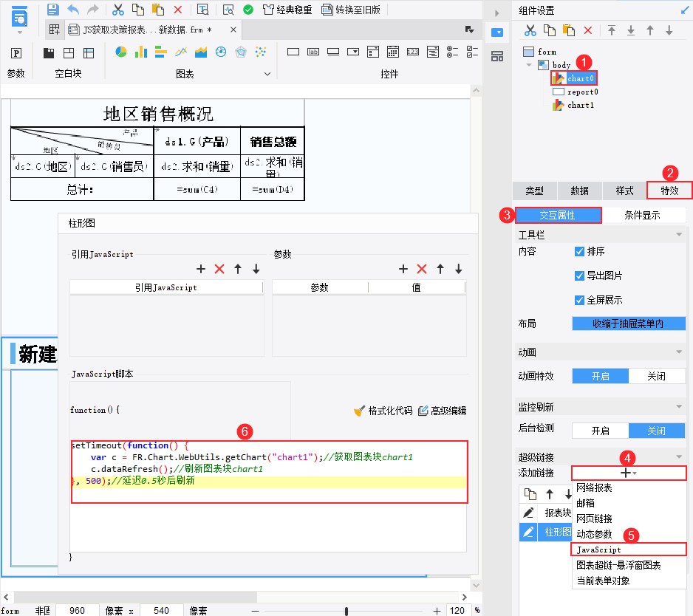Cut selection using the top toolbar scissors
Image resolution: width=693 pixels, height=616 pixels.
(118, 10)
